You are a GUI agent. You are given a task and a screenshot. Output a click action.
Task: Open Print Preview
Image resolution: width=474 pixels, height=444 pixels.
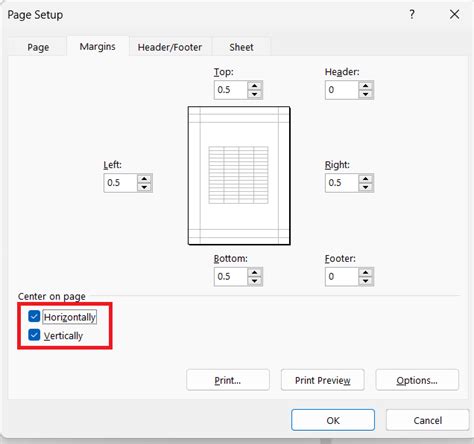(x=323, y=380)
